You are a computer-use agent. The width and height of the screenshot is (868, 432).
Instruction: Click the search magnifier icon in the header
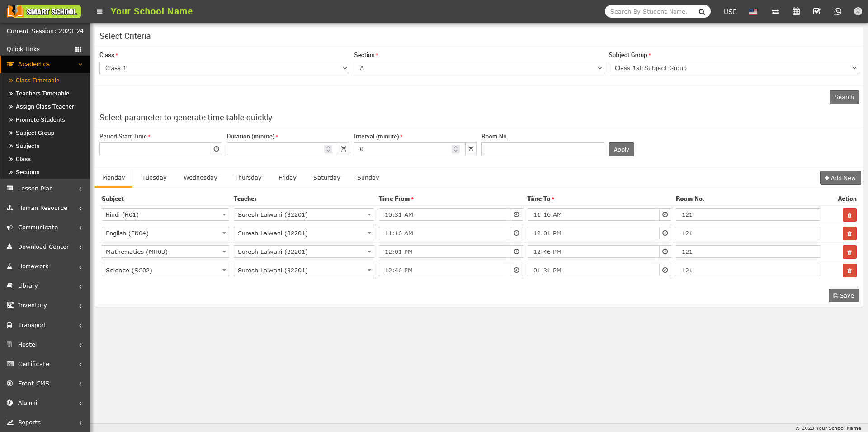coord(702,12)
